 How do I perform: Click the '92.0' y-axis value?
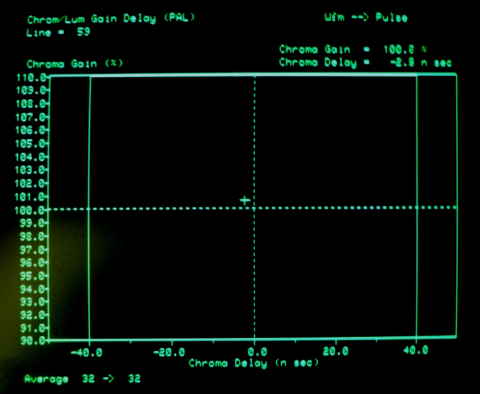coord(33,315)
